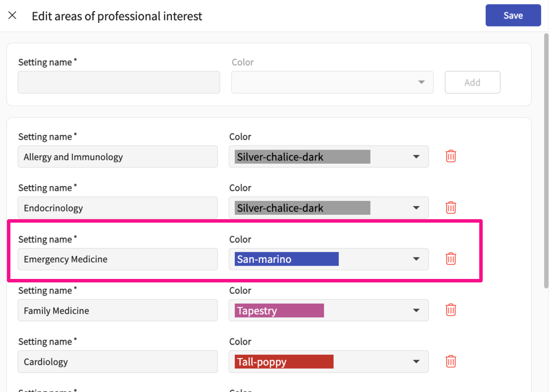Click the Add button for new setting

(472, 82)
